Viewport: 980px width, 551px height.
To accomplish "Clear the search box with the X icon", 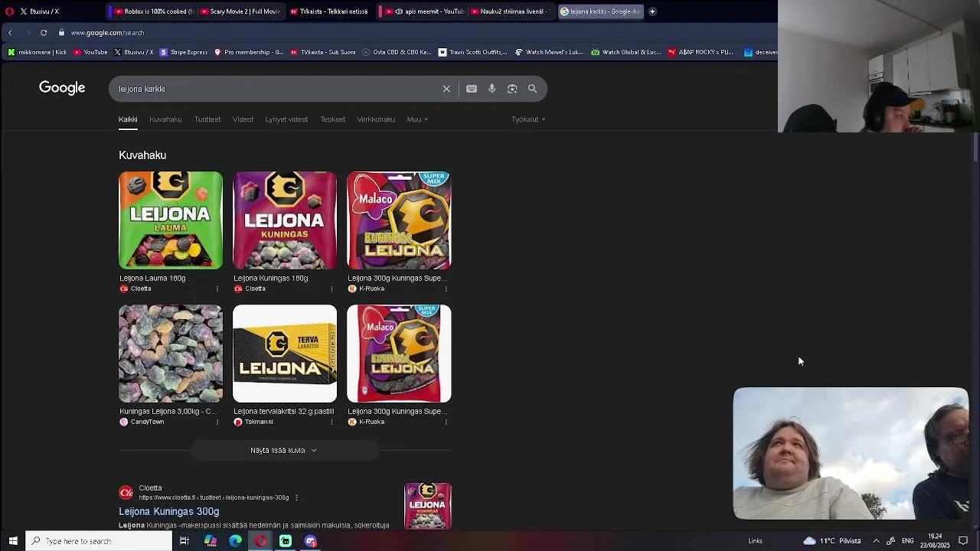I will 446,89.
